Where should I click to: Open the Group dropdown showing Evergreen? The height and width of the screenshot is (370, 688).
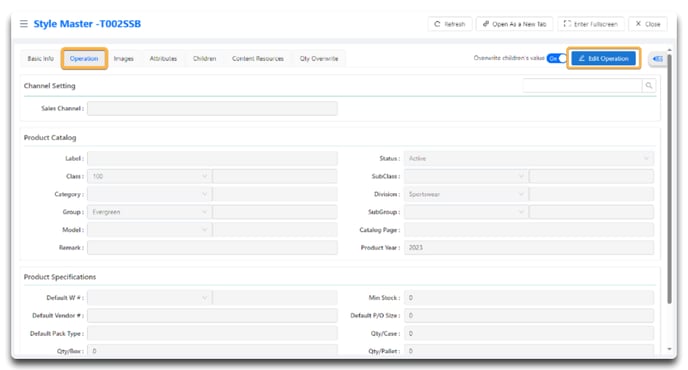pos(149,212)
